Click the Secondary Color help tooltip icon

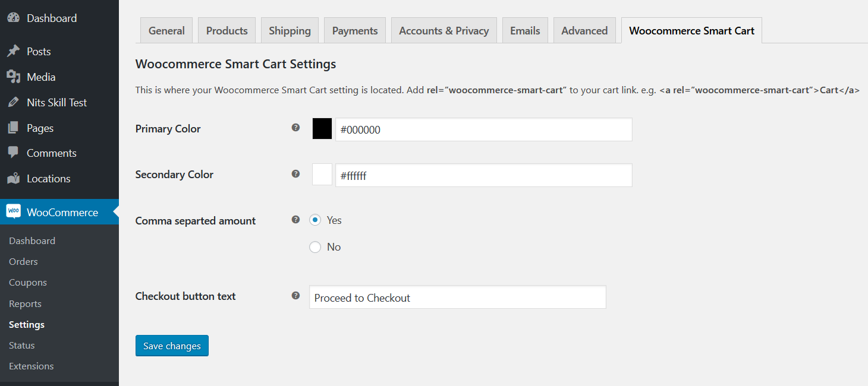295,173
